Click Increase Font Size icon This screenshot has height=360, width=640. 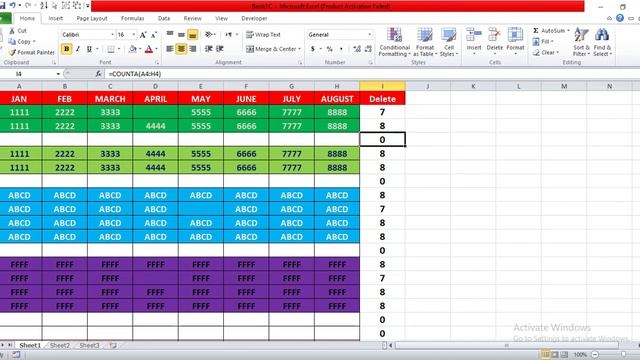click(x=143, y=35)
